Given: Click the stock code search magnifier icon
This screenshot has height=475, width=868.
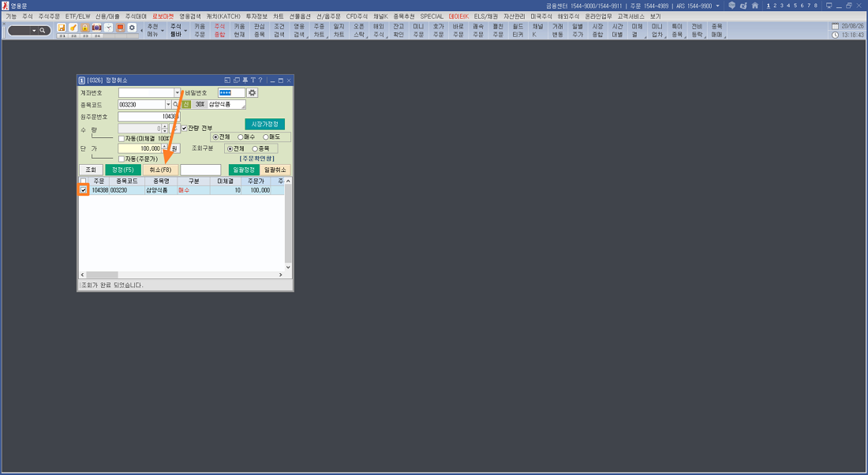Looking at the screenshot, I should [175, 105].
